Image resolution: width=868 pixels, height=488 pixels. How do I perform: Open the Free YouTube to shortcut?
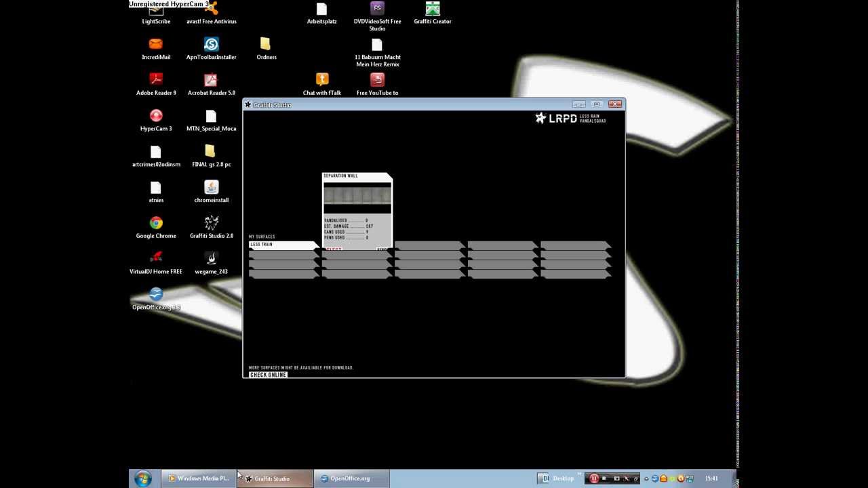click(377, 85)
